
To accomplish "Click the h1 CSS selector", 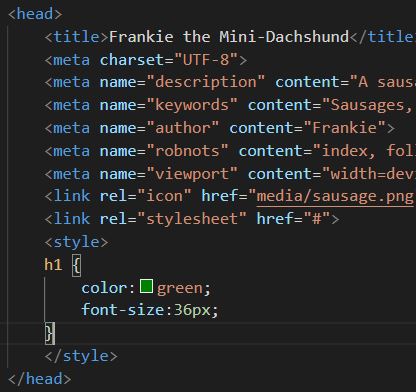I will click(x=53, y=265).
